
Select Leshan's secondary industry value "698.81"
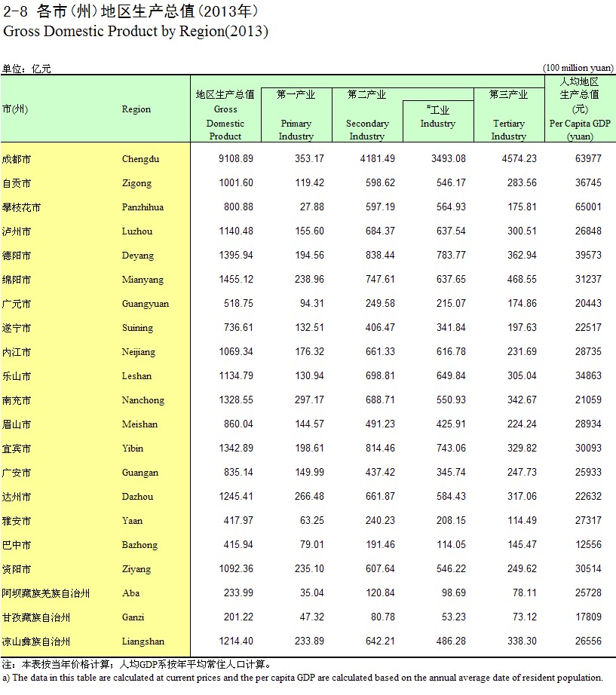tap(380, 376)
